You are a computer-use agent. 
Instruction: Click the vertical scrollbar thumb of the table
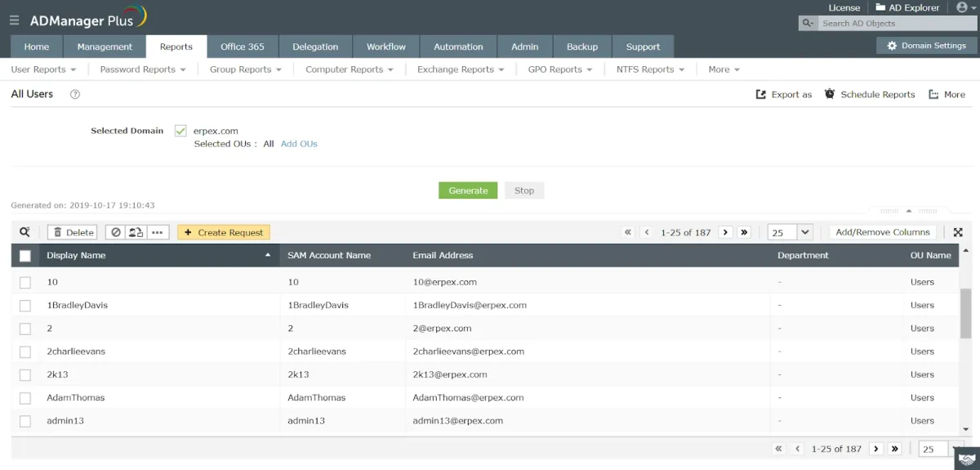coord(966,313)
